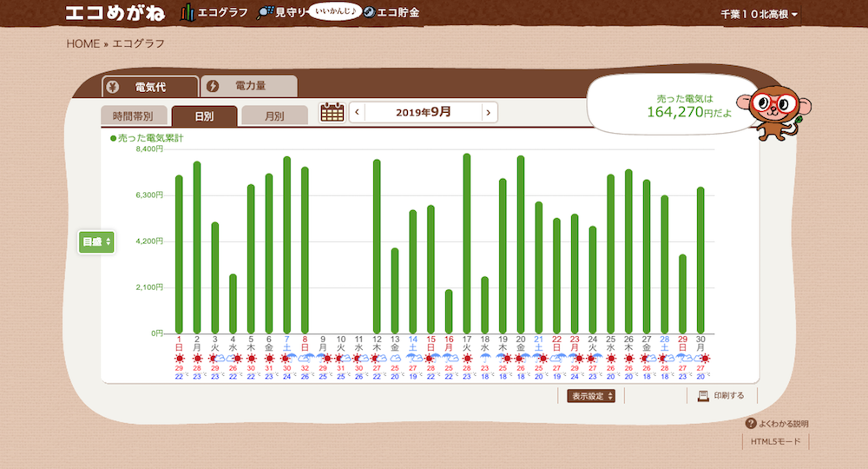868x469 pixels.
Task: Click the date label 22 日
Action: (x=556, y=343)
